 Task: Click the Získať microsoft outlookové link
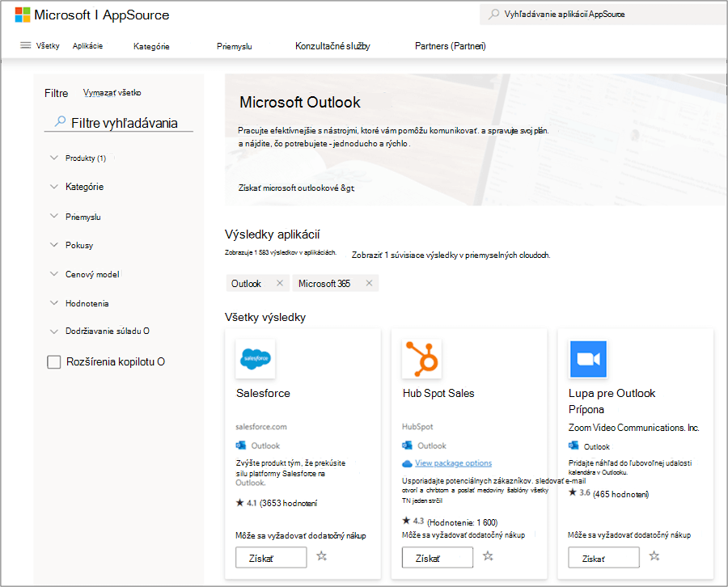point(296,188)
